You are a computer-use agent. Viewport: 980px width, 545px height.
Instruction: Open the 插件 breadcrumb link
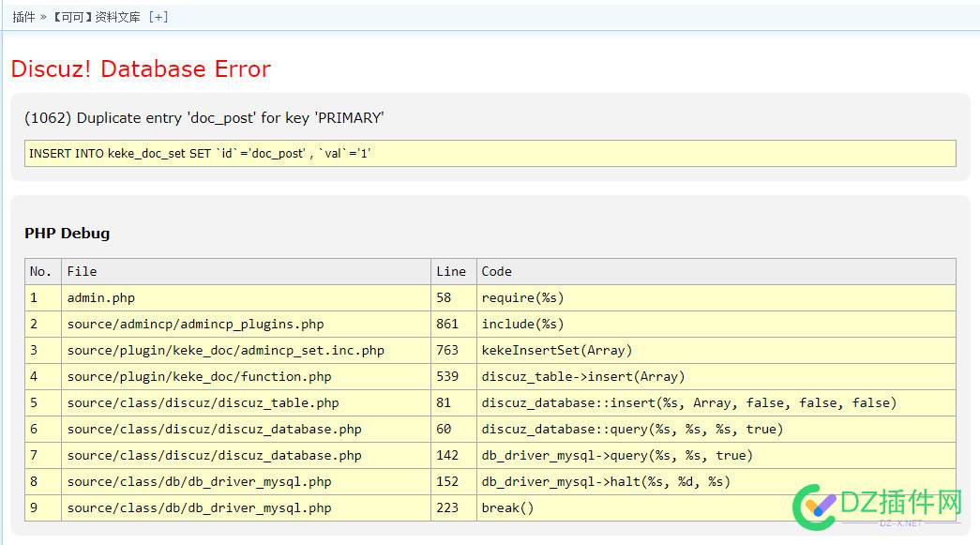click(23, 17)
